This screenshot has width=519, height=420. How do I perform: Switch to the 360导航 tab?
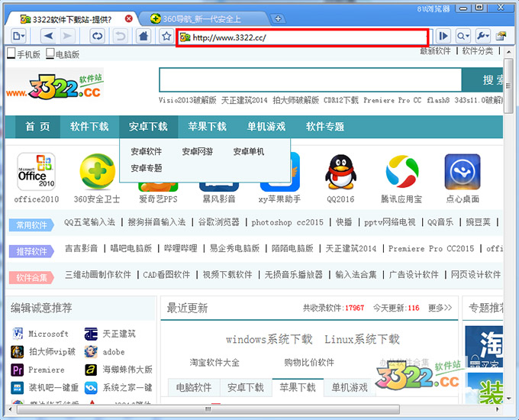[x=201, y=19]
